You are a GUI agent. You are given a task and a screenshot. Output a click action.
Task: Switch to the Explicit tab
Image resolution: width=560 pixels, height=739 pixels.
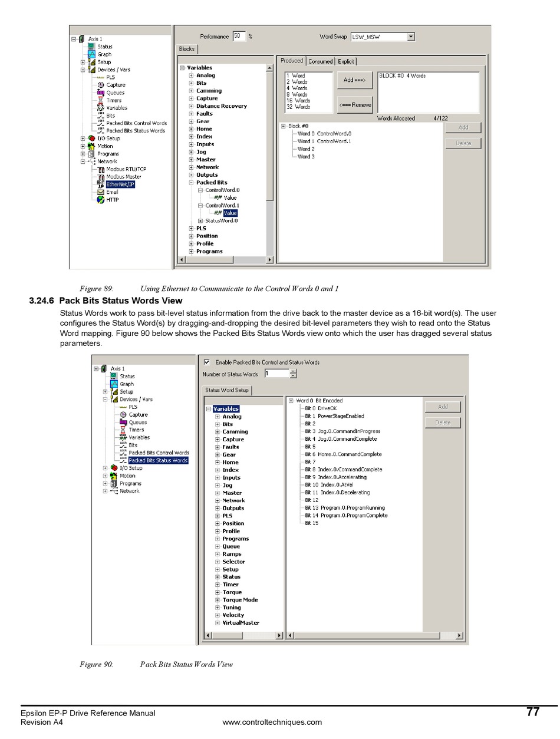click(x=346, y=61)
